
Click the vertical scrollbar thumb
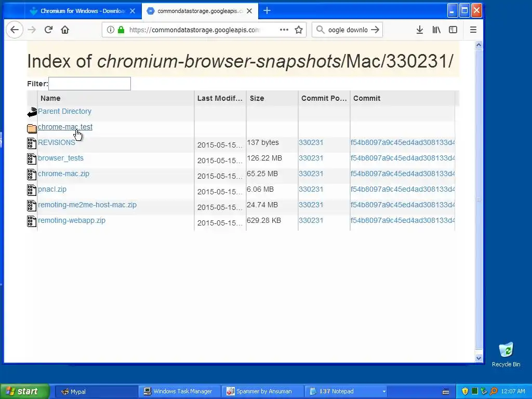[x=478, y=199]
